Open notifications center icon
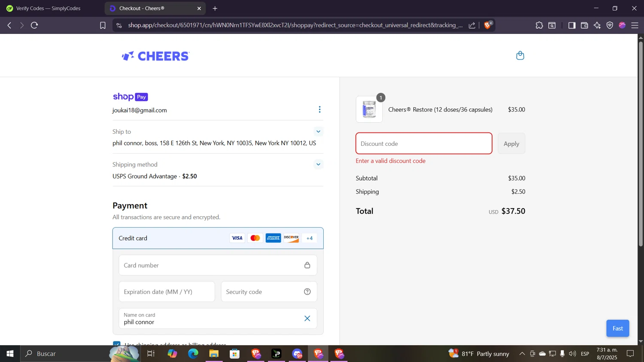 coord(630,353)
